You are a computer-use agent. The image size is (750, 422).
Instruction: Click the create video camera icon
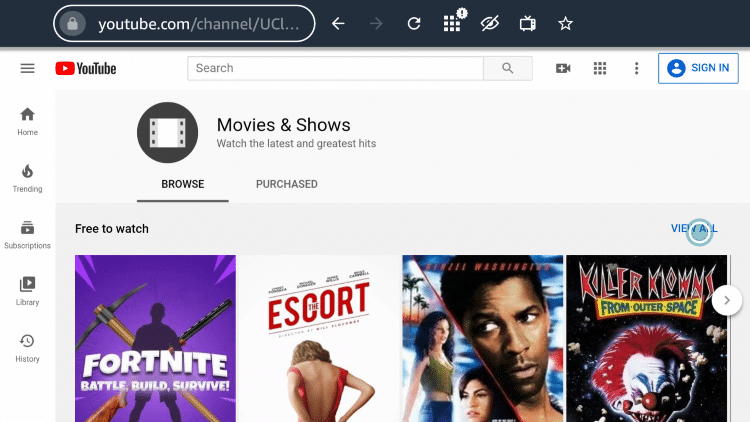[563, 68]
